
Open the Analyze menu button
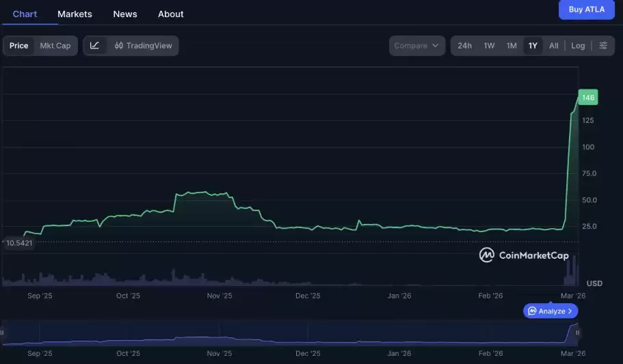coord(551,311)
